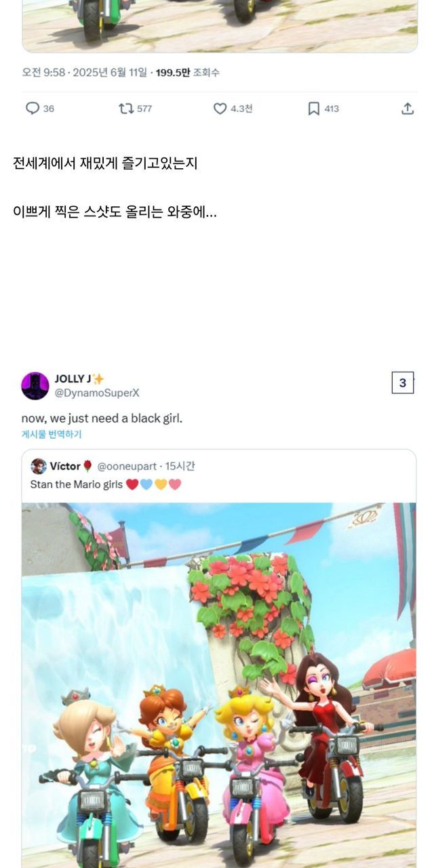
Task: Like the tweet with the heart icon
Action: 220,108
